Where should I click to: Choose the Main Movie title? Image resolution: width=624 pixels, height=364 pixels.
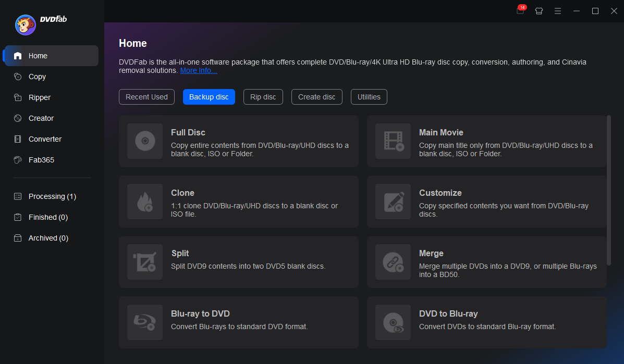441,132
